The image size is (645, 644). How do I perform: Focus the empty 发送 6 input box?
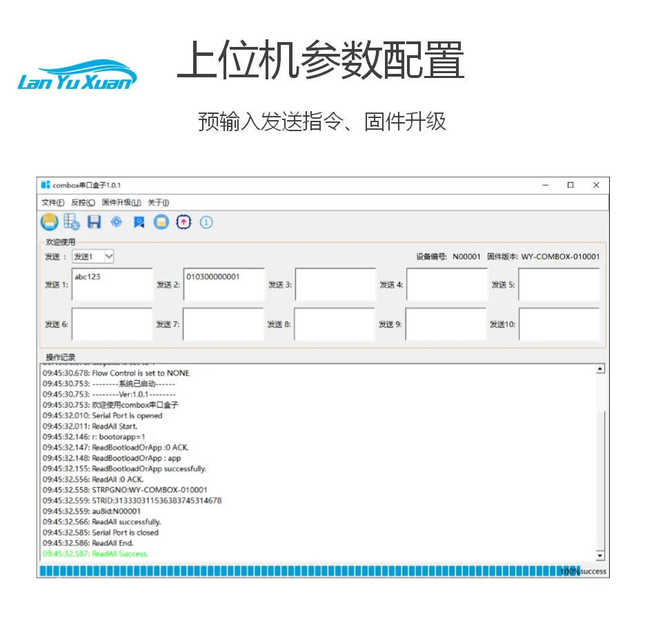pyautogui.click(x=112, y=324)
